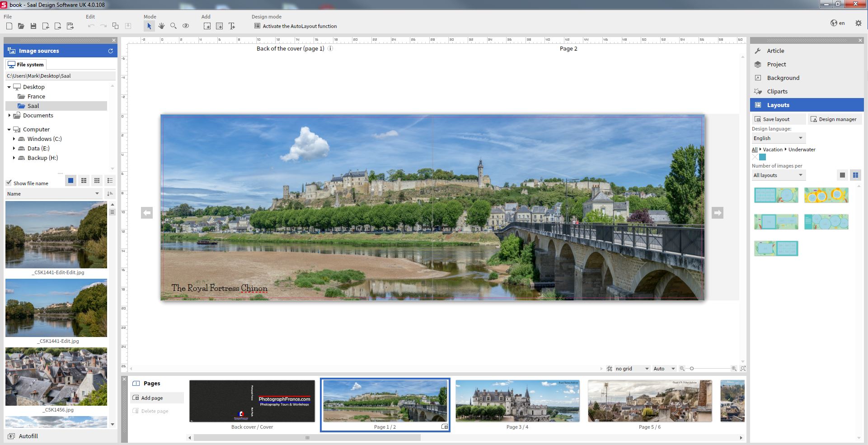The image size is (868, 445).
Task: Click Add page button
Action: 157,398
